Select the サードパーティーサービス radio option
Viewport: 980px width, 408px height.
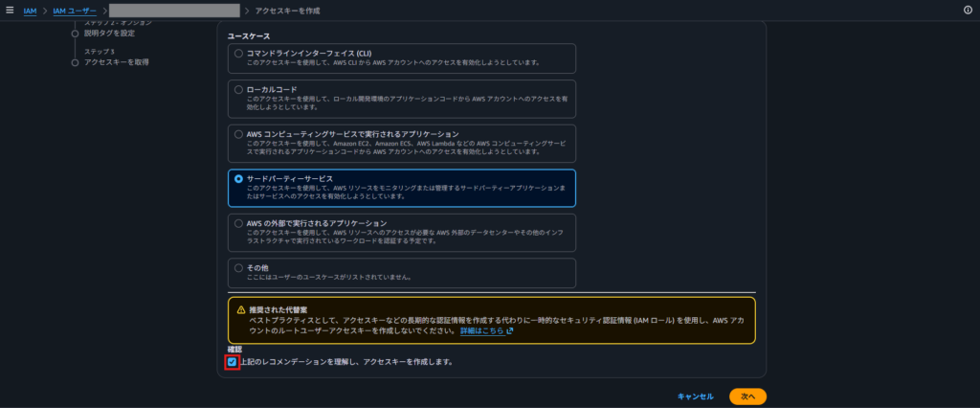pos(238,179)
